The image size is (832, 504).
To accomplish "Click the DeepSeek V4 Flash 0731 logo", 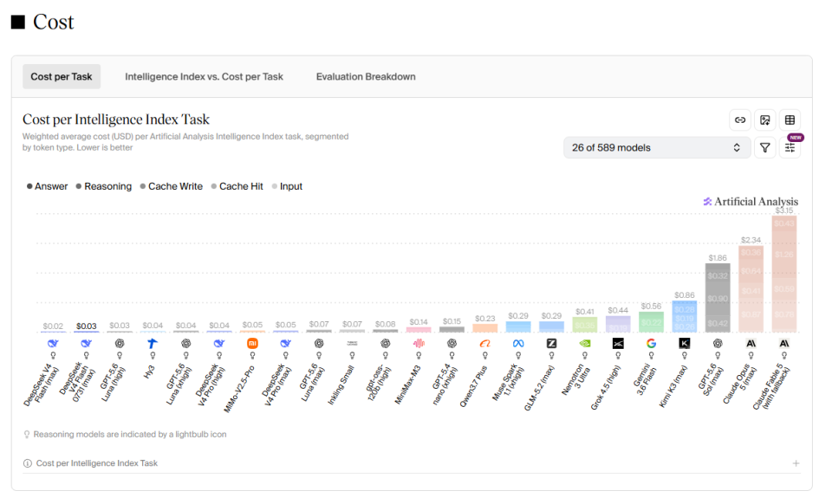I will pyautogui.click(x=87, y=344).
